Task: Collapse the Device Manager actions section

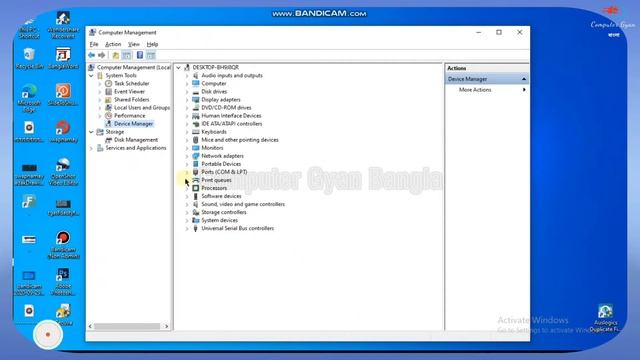Action: 524,79
